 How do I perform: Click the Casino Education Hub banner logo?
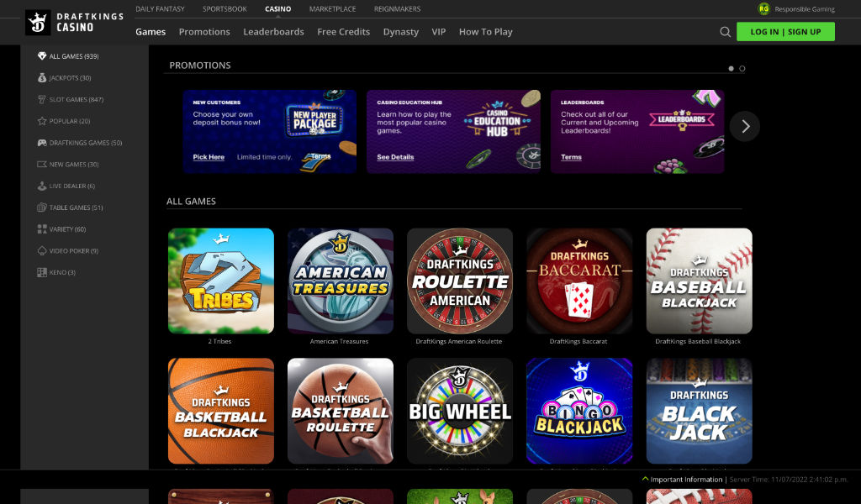[x=498, y=119]
